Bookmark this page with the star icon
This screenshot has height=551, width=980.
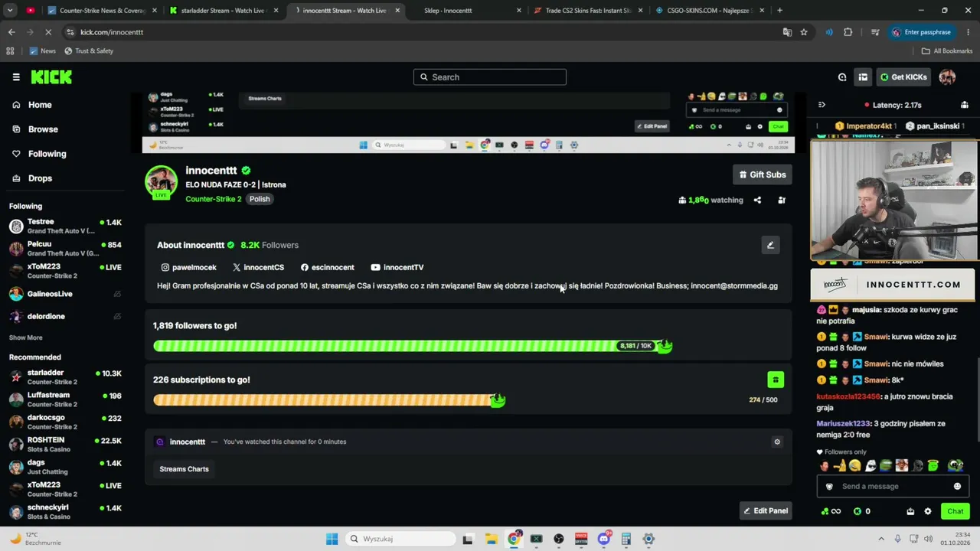point(804,32)
